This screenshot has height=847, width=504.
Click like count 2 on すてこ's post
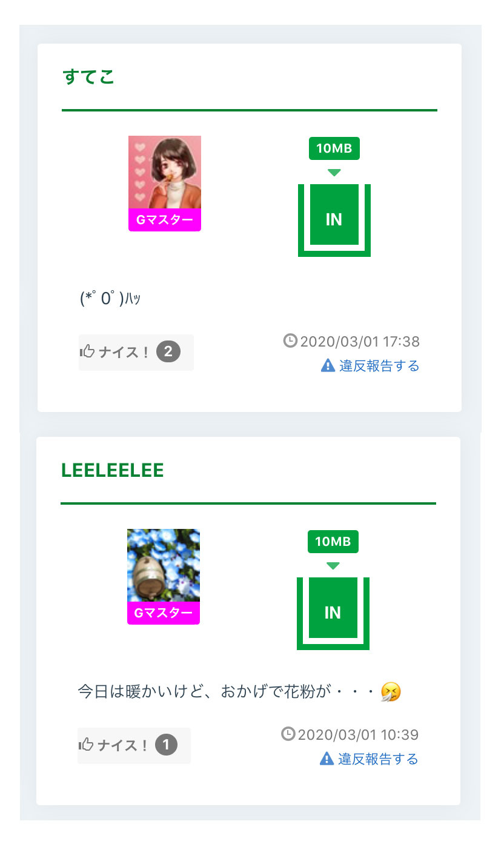click(168, 351)
